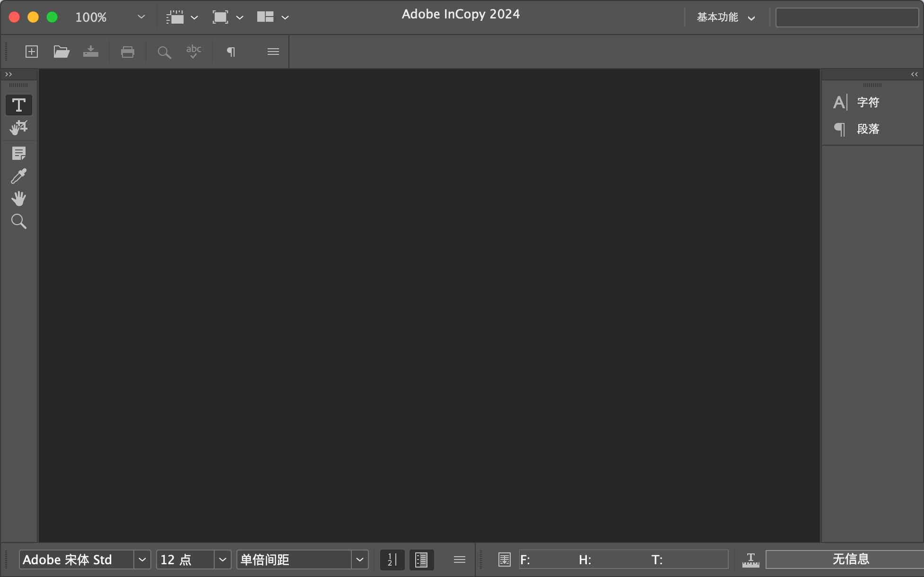This screenshot has height=577, width=924.
Task: Toggle paragraph styles column button
Action: (421, 560)
